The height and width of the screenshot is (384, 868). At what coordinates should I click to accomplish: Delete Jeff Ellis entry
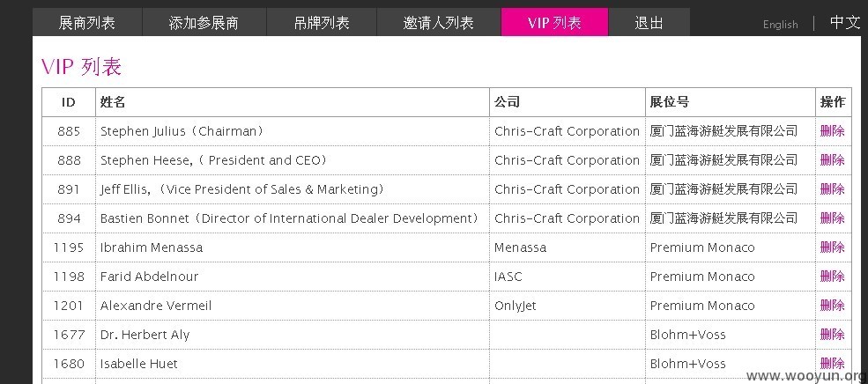832,189
